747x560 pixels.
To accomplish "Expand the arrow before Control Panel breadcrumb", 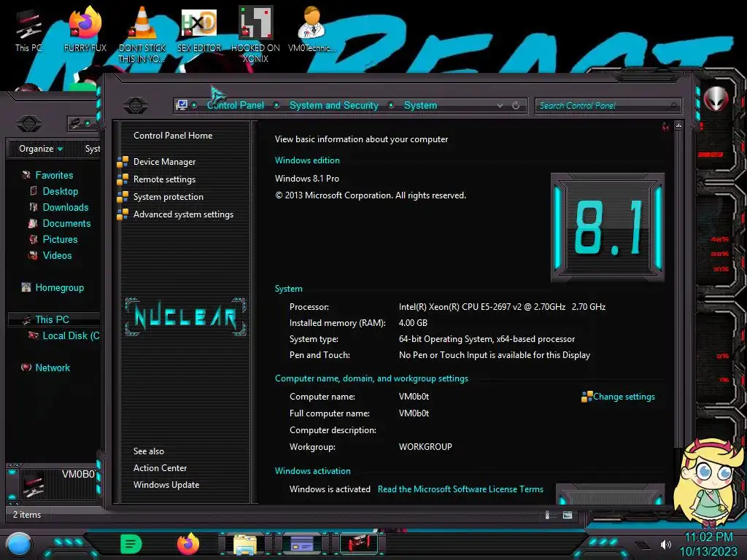I will pyautogui.click(x=194, y=105).
